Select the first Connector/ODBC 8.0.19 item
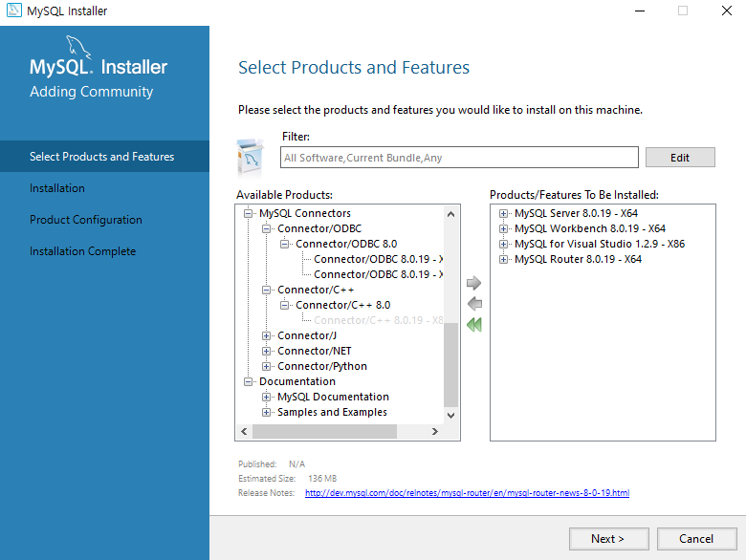Screen dimensions: 746x560 point(378,259)
